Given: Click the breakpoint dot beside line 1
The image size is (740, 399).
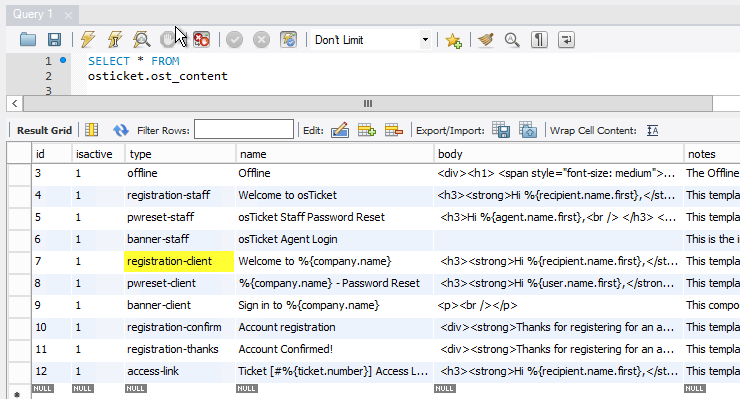Looking at the screenshot, I should pyautogui.click(x=63, y=60).
